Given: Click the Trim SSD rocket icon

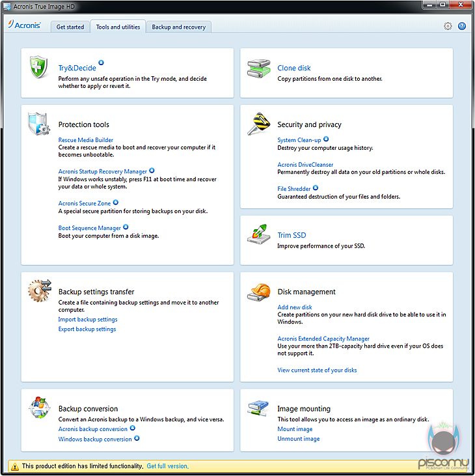Looking at the screenshot, I should click(258, 234).
